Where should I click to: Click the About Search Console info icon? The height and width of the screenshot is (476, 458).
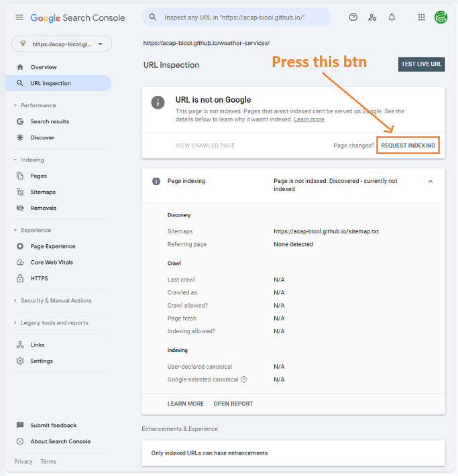click(20, 441)
